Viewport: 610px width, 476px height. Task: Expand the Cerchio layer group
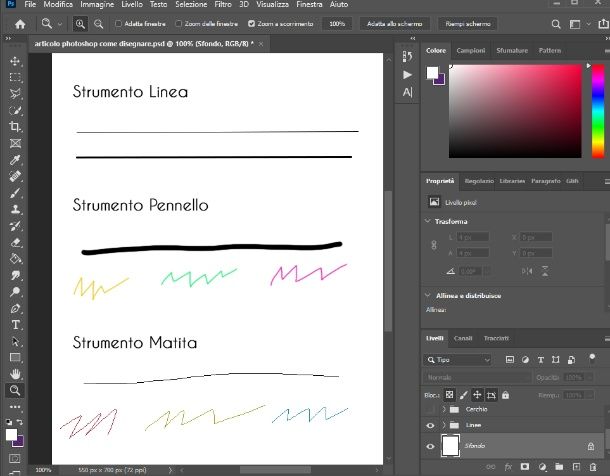coord(443,410)
